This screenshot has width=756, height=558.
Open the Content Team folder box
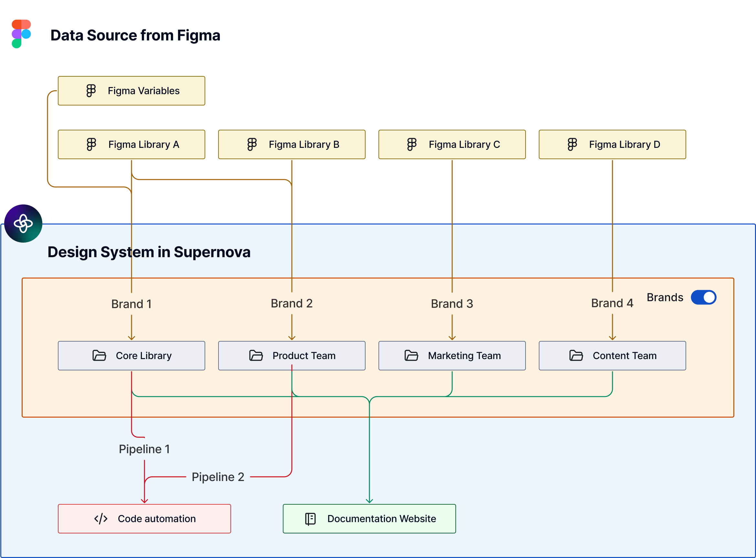612,355
